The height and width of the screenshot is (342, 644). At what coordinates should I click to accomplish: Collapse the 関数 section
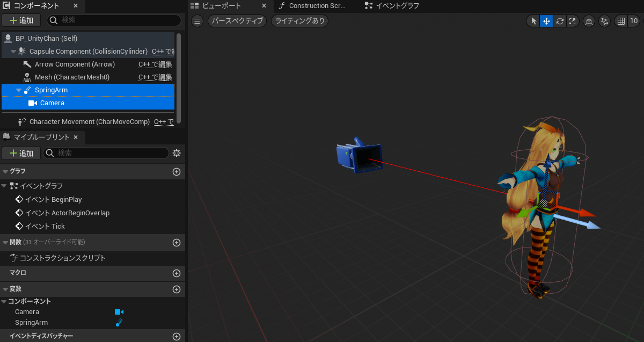pyautogui.click(x=5, y=243)
